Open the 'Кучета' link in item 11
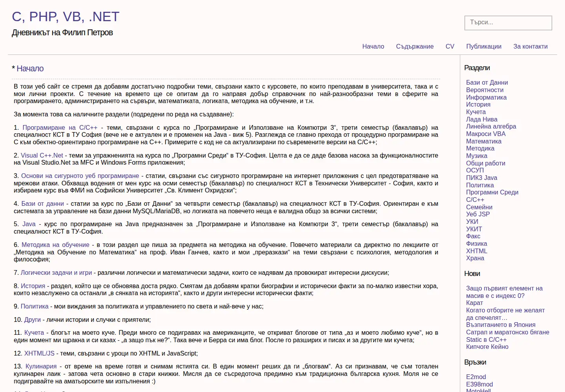565x392 pixels. [x=34, y=332]
